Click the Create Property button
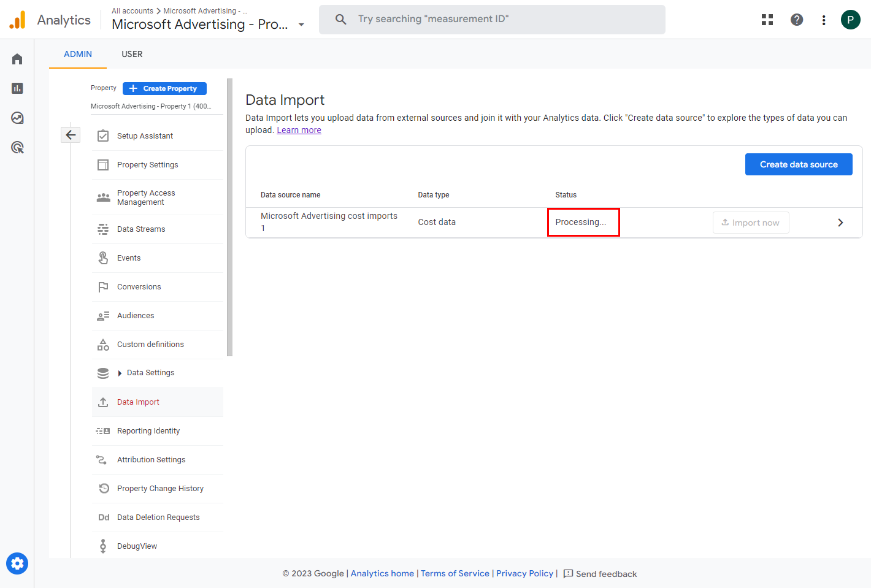 coord(164,88)
